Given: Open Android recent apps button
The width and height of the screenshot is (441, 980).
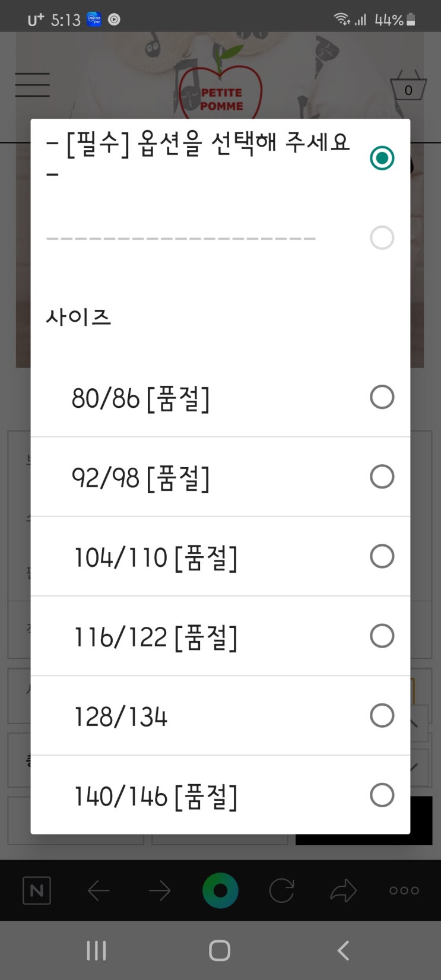Looking at the screenshot, I should click(x=96, y=950).
